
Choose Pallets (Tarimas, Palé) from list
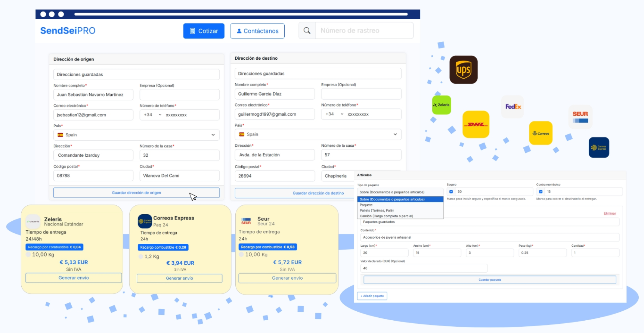click(377, 211)
